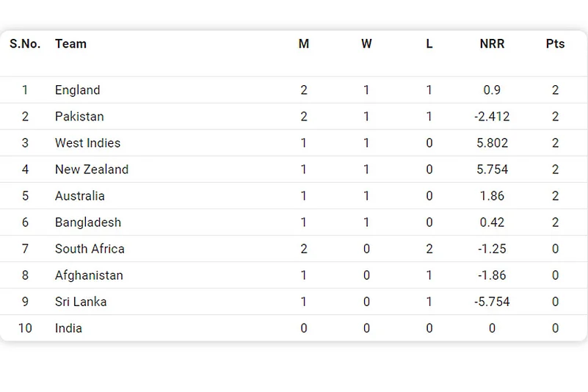This screenshot has width=588, height=392.
Task: Select the L column header
Action: pyautogui.click(x=429, y=44)
